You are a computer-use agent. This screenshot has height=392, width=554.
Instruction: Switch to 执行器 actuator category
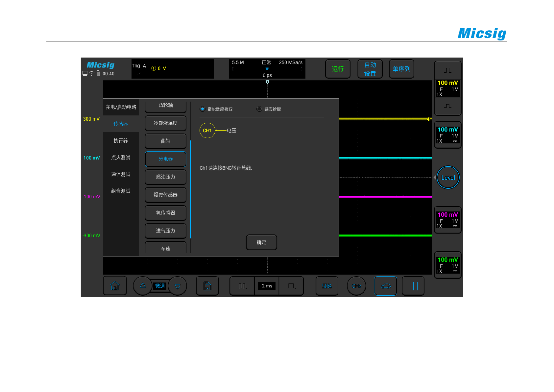[121, 141]
